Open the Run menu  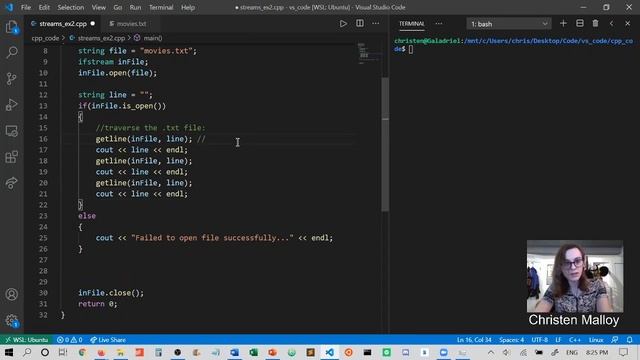135,7
